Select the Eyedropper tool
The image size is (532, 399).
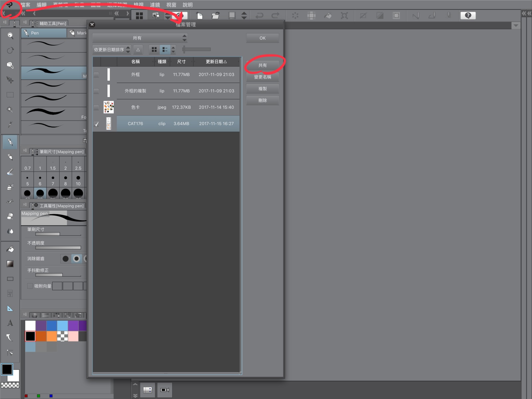10,124
